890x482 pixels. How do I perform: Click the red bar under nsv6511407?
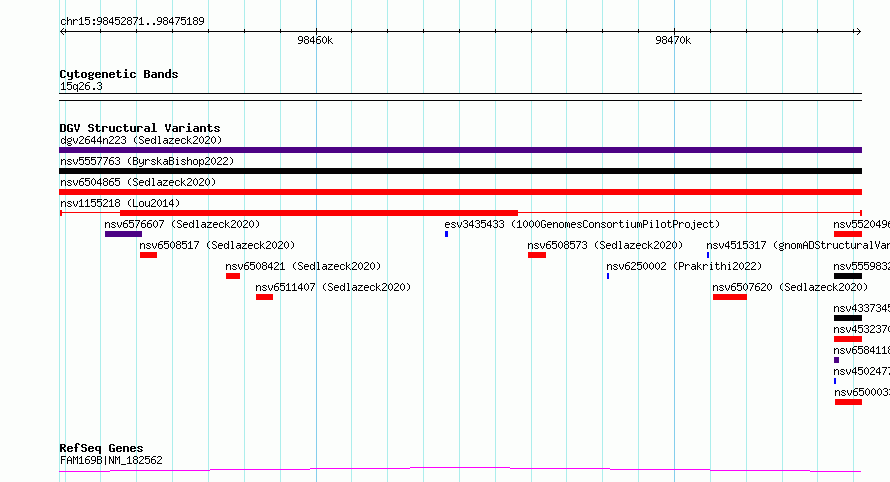(264, 297)
